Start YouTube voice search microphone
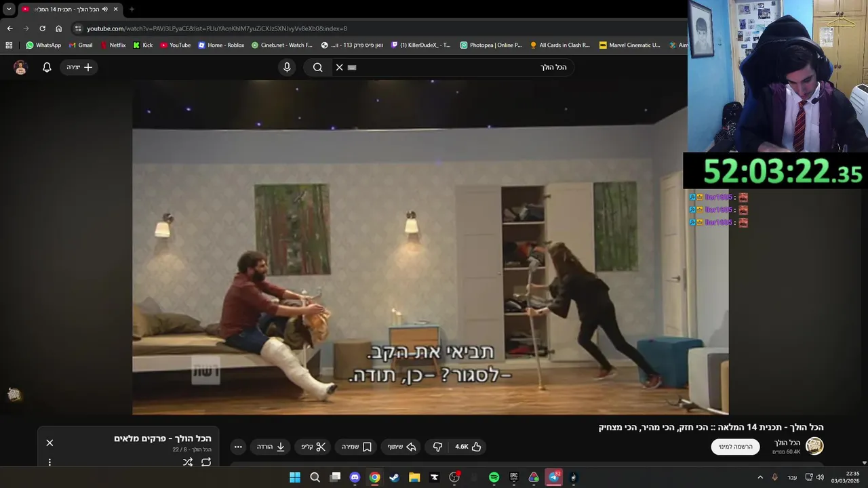 click(287, 67)
